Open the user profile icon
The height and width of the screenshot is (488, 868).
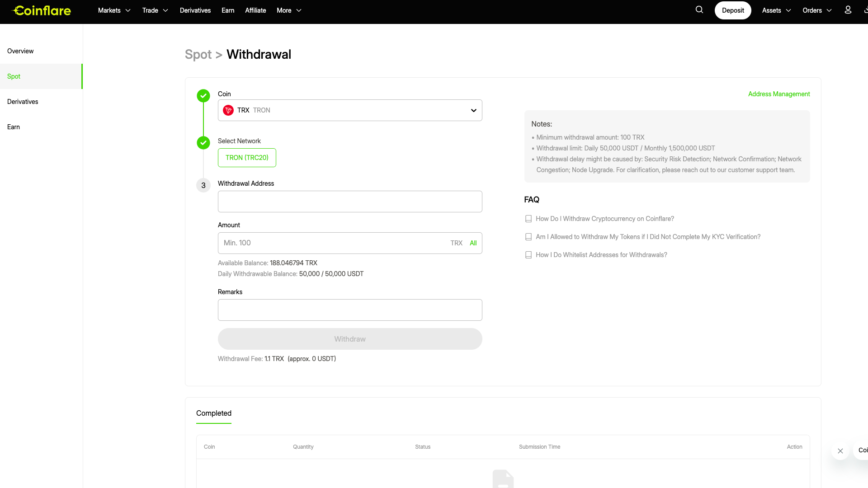pos(848,10)
